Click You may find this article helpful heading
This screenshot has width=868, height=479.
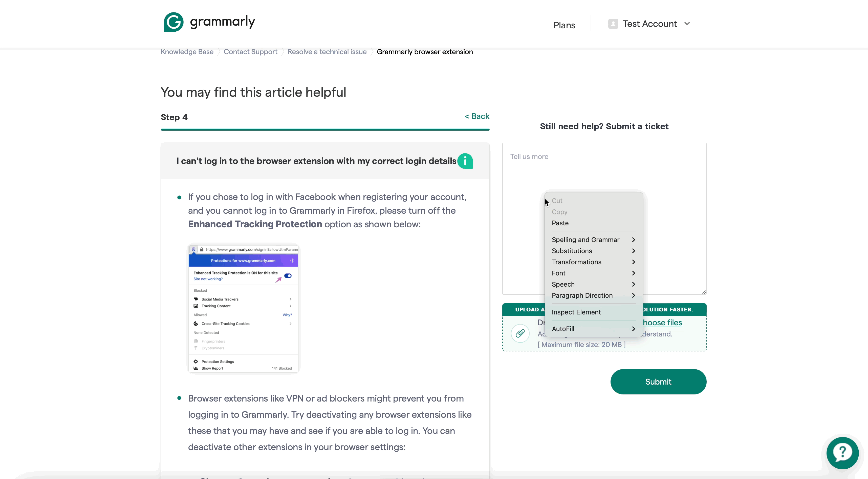pyautogui.click(x=253, y=92)
